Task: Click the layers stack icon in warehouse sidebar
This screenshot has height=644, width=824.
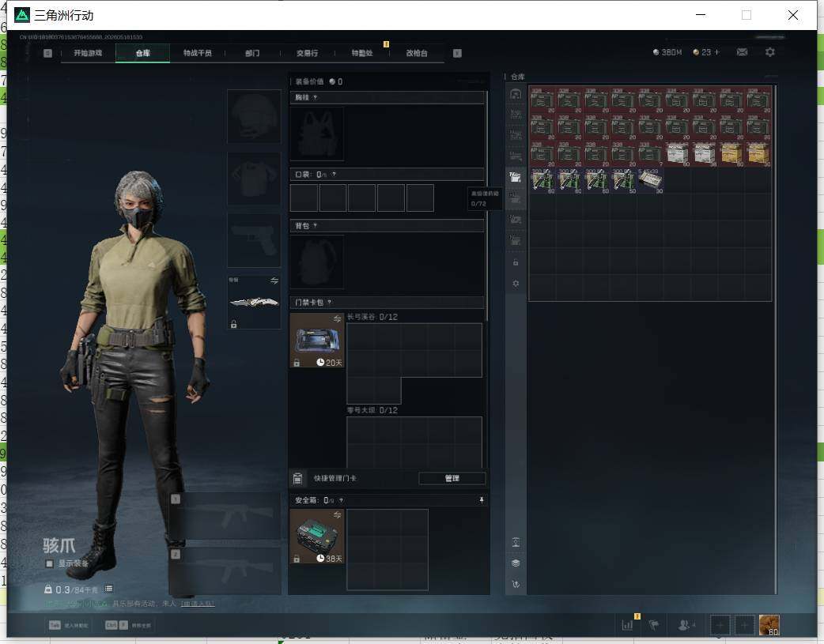Action: point(516,563)
